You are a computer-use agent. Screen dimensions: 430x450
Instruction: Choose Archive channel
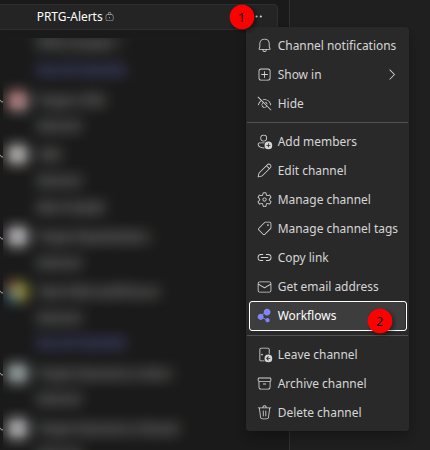(327, 384)
